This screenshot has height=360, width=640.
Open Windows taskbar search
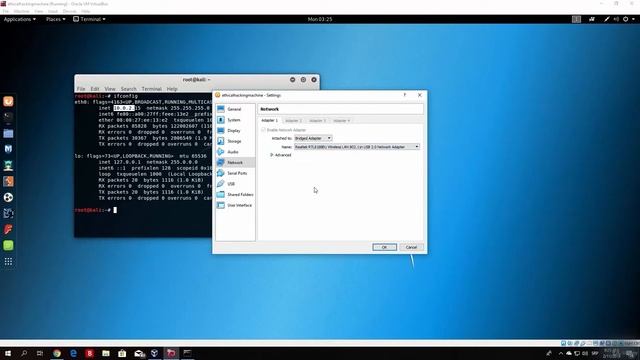pyautogui.click(x=24, y=353)
